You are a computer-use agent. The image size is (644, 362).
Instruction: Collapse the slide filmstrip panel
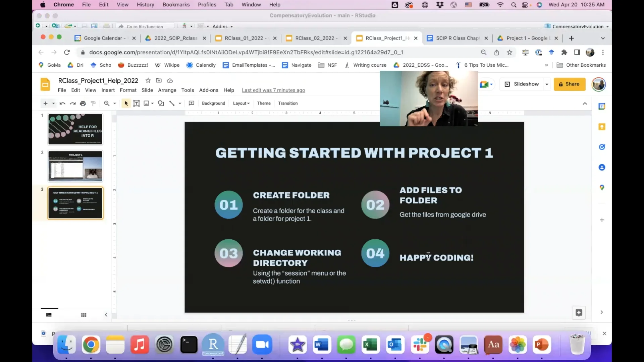tap(106, 315)
